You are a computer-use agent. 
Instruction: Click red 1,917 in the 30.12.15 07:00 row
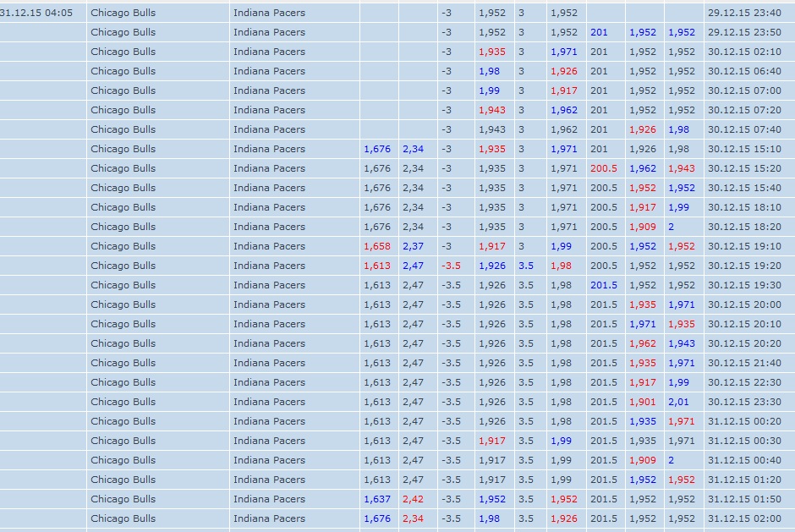(x=564, y=90)
